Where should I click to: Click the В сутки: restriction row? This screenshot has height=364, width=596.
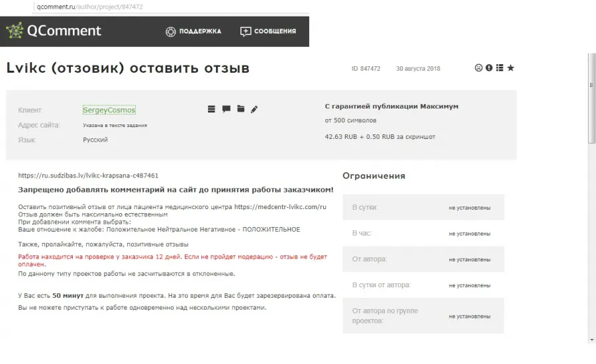click(423, 207)
